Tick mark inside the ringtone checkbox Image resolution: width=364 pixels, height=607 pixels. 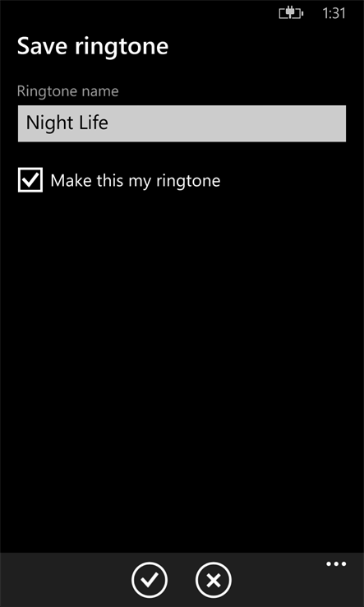[x=30, y=180]
